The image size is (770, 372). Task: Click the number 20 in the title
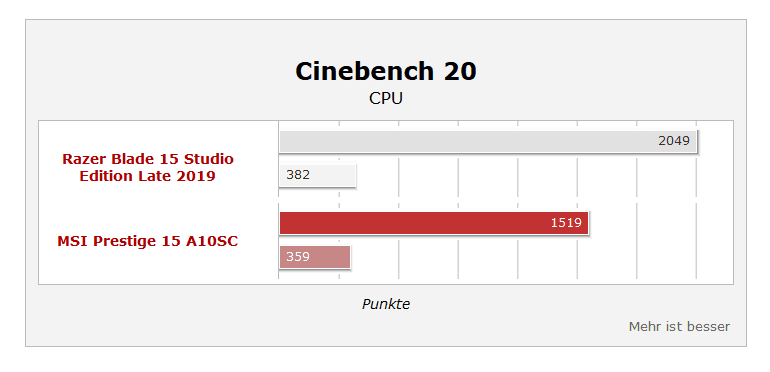(460, 72)
